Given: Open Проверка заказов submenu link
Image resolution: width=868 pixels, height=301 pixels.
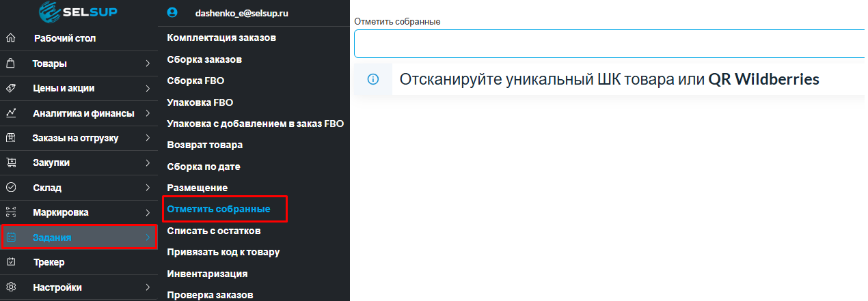Looking at the screenshot, I should [210, 295].
